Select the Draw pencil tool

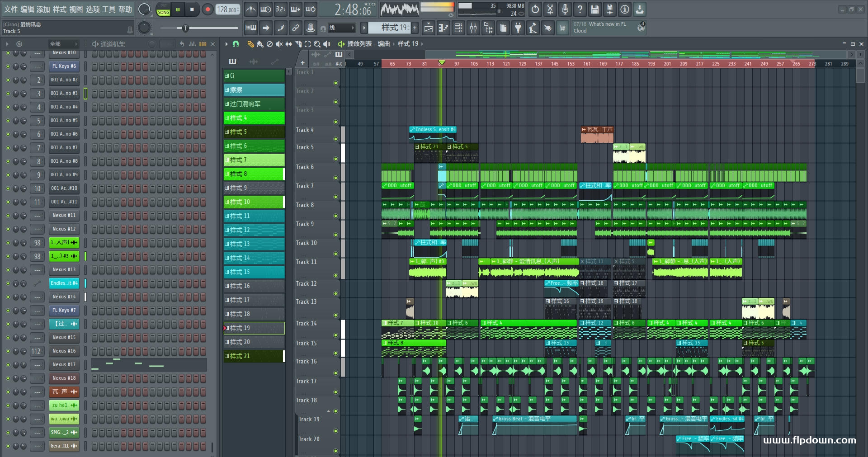pyautogui.click(x=250, y=44)
